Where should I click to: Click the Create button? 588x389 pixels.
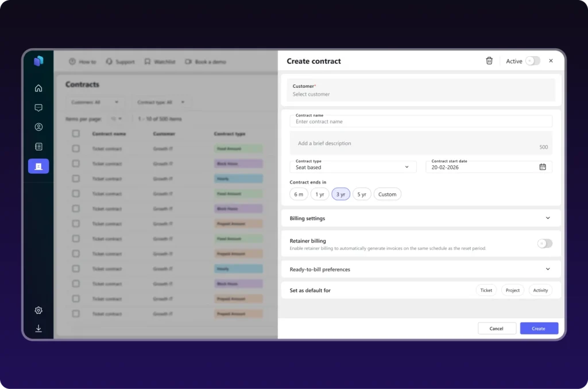[539, 329]
